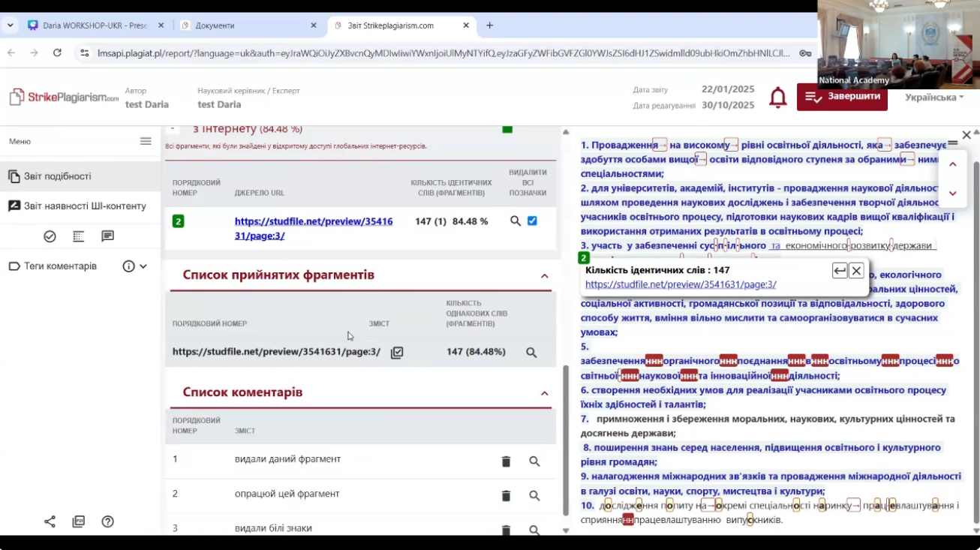Screen dimensions: 980x550
Task: Delete comment 1 with trash icon
Action: tap(506, 461)
